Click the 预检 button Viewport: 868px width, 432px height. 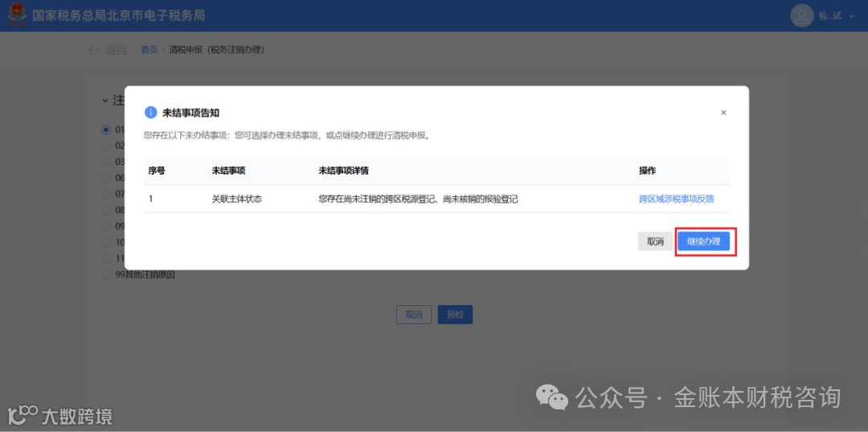455,315
